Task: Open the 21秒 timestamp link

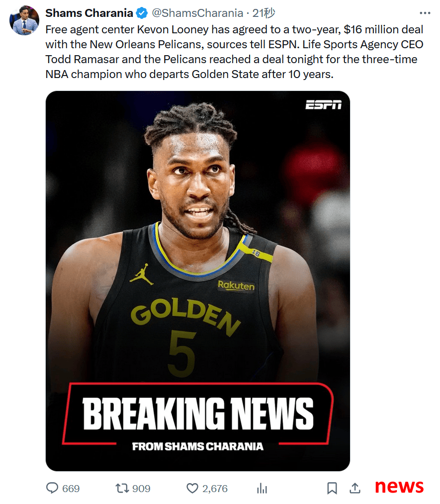Action: coord(264,13)
